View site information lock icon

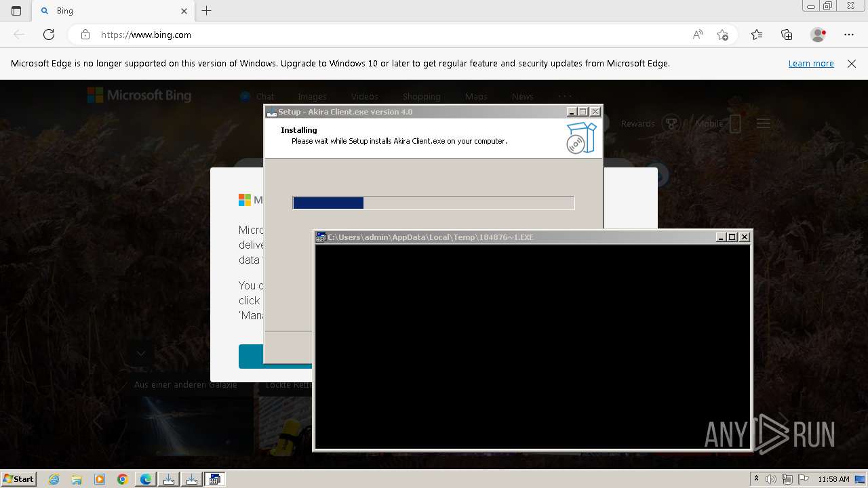tap(85, 35)
